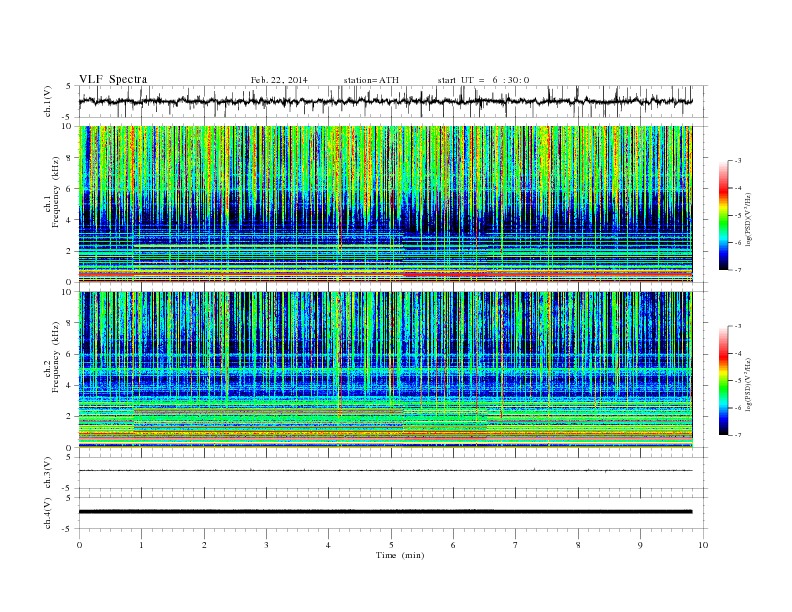Viewport: 792px width, 612px height.
Task: Click the 5 minute tick label
Action: (391, 545)
